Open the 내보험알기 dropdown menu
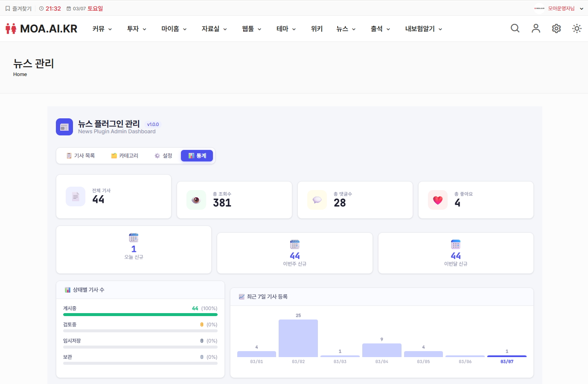The image size is (588, 384). click(423, 29)
